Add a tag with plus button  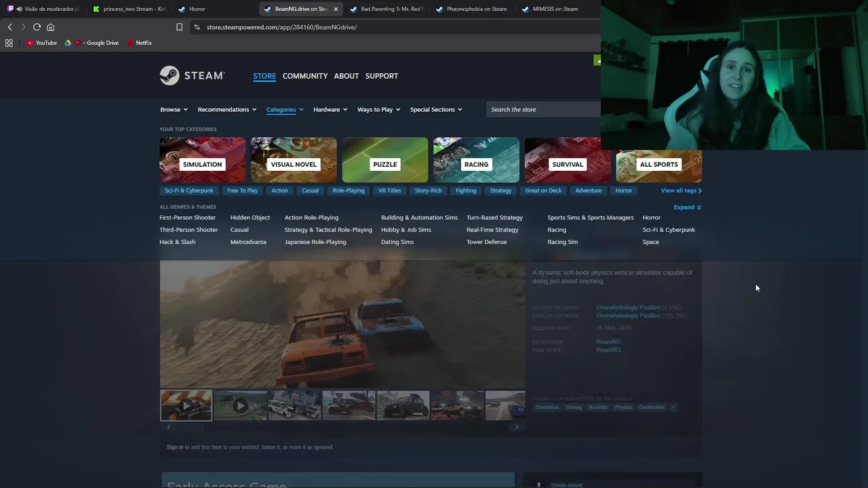pos(673,407)
